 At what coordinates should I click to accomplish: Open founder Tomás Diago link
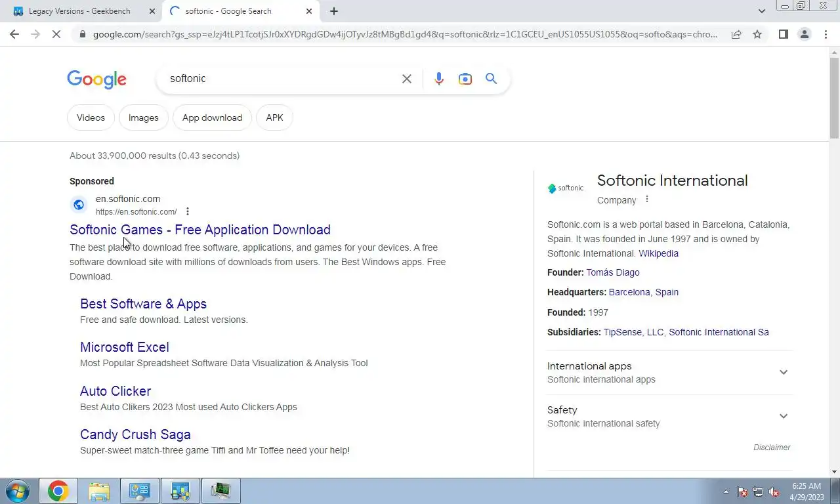(613, 272)
